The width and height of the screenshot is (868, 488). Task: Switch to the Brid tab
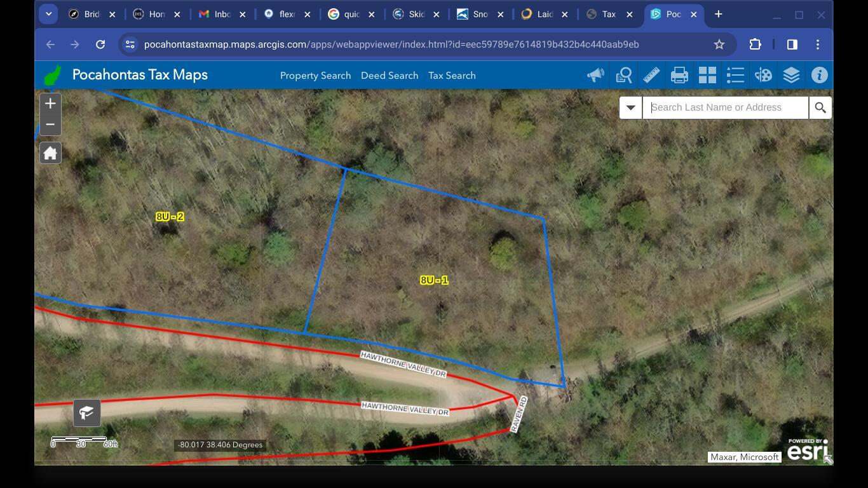[x=92, y=14]
